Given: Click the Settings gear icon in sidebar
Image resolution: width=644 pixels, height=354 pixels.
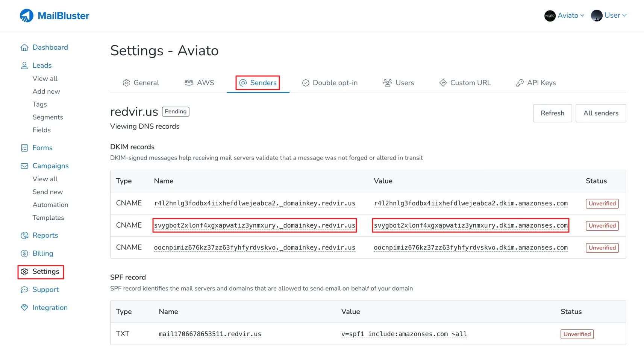Looking at the screenshot, I should pos(25,272).
